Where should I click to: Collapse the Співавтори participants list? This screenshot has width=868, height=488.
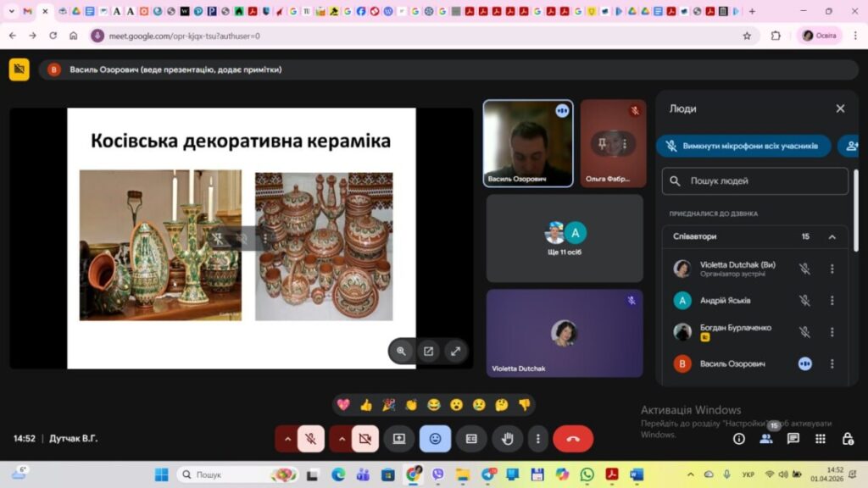(832, 237)
